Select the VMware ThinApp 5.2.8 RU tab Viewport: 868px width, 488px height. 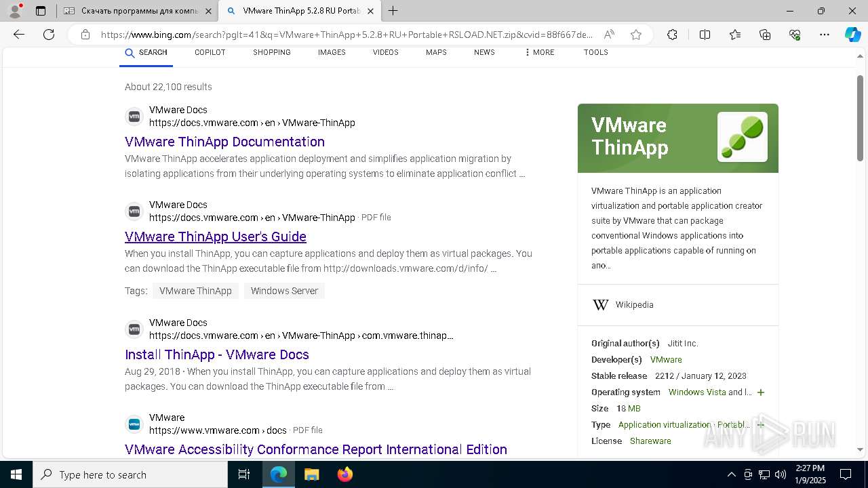pyautogui.click(x=300, y=11)
